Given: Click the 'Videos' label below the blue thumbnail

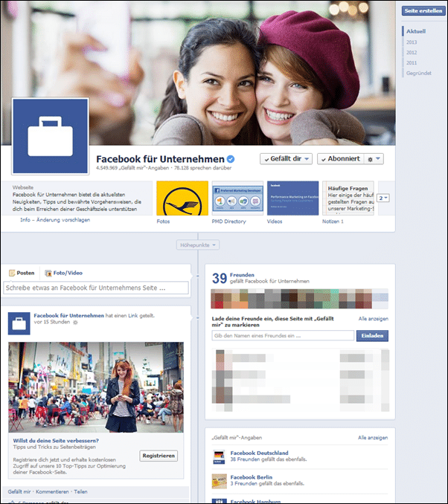Looking at the screenshot, I should coord(275,222).
